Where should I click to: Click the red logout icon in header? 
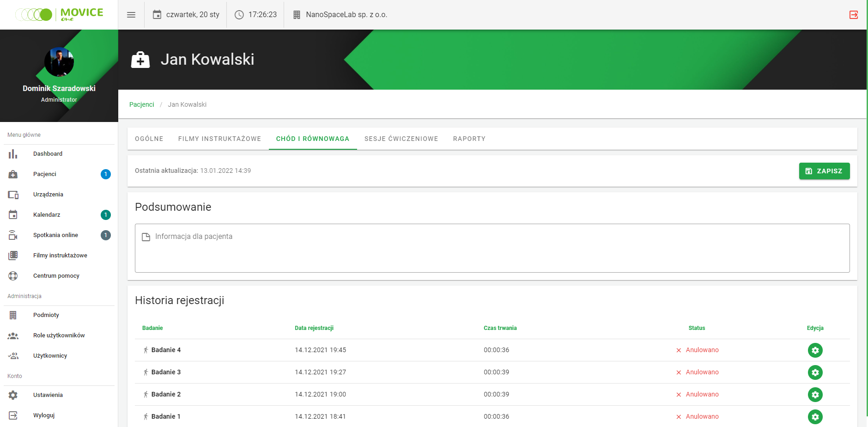point(853,15)
